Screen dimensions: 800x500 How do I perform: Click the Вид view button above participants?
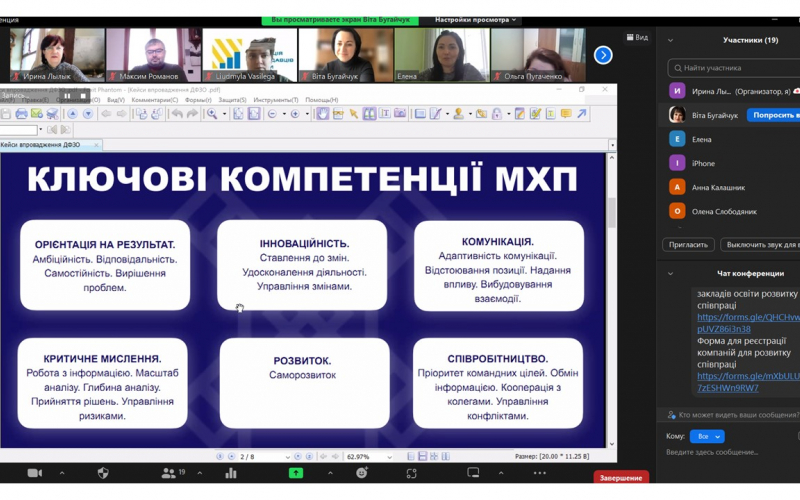(637, 37)
